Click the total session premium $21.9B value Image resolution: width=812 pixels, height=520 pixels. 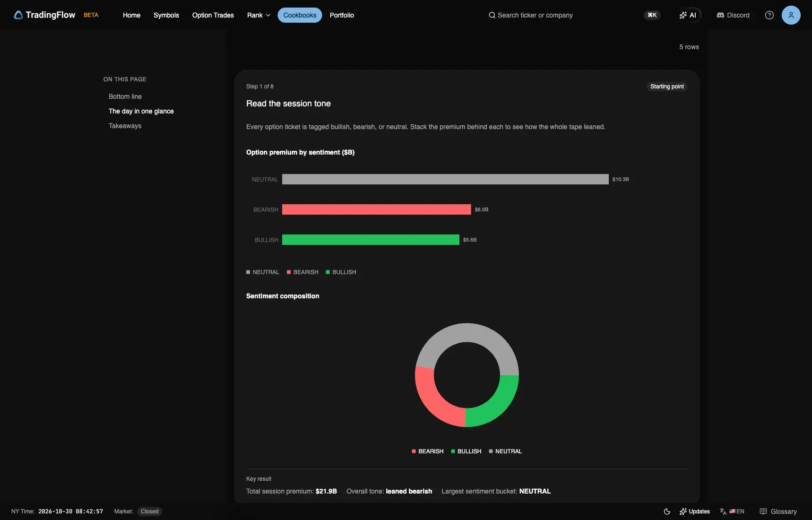point(326,492)
